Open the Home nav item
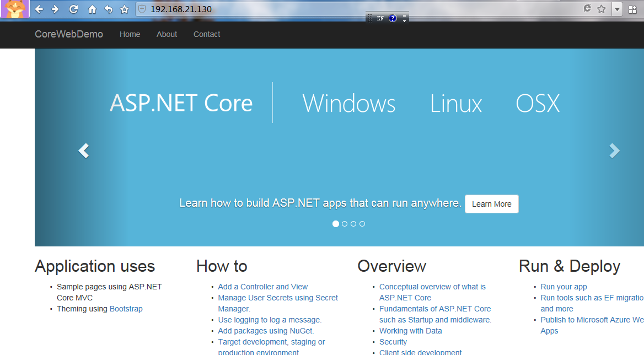The height and width of the screenshot is (355, 644). pyautogui.click(x=130, y=35)
